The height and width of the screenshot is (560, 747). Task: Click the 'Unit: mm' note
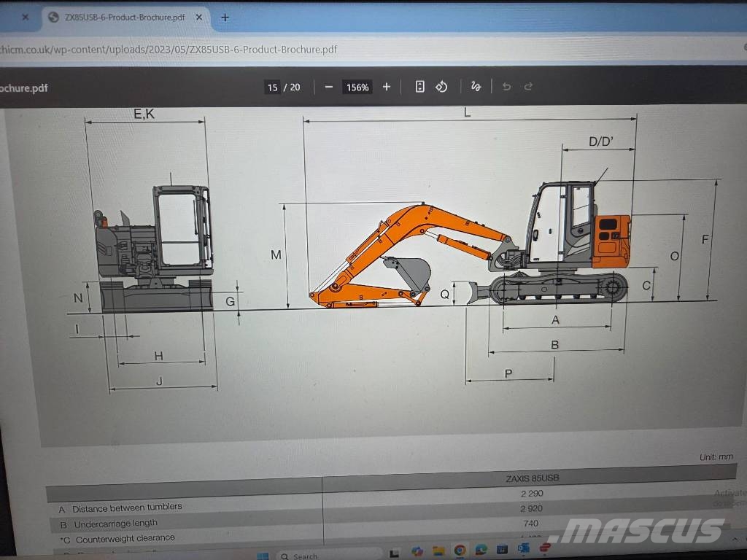pos(716,456)
